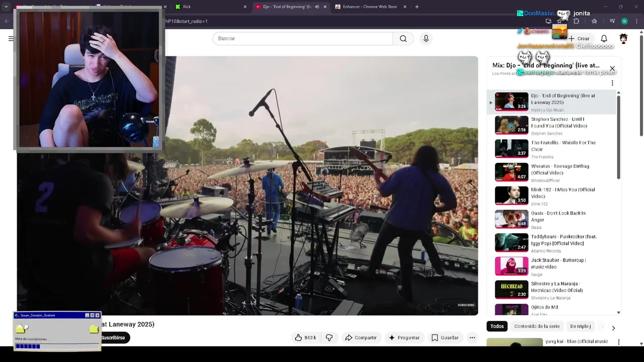This screenshot has height=362, width=644.
Task: Open the Chrome three-dot menu
Action: click(x=636, y=21)
